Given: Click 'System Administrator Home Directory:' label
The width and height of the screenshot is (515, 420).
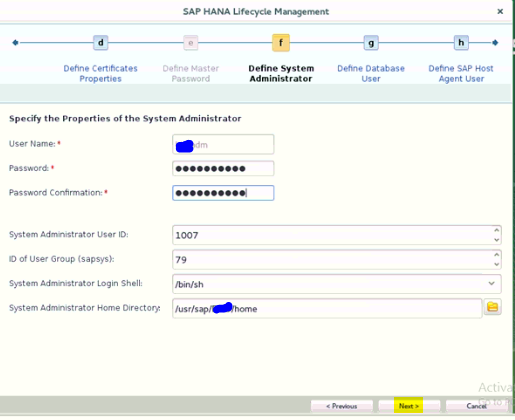Looking at the screenshot, I should [x=85, y=308].
